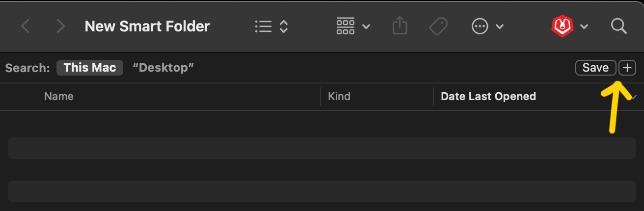Sort by the Name column header
Viewport: 644px width, 211px height.
[59, 97]
